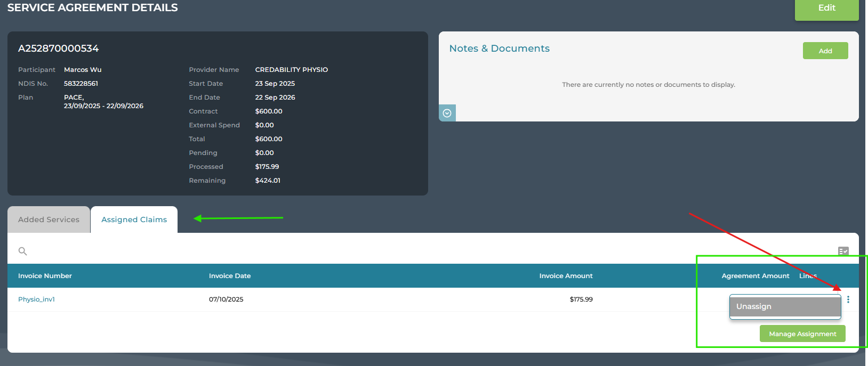868x366 pixels.
Task: Click the agreement number A252870000534 heading
Action: [x=59, y=48]
